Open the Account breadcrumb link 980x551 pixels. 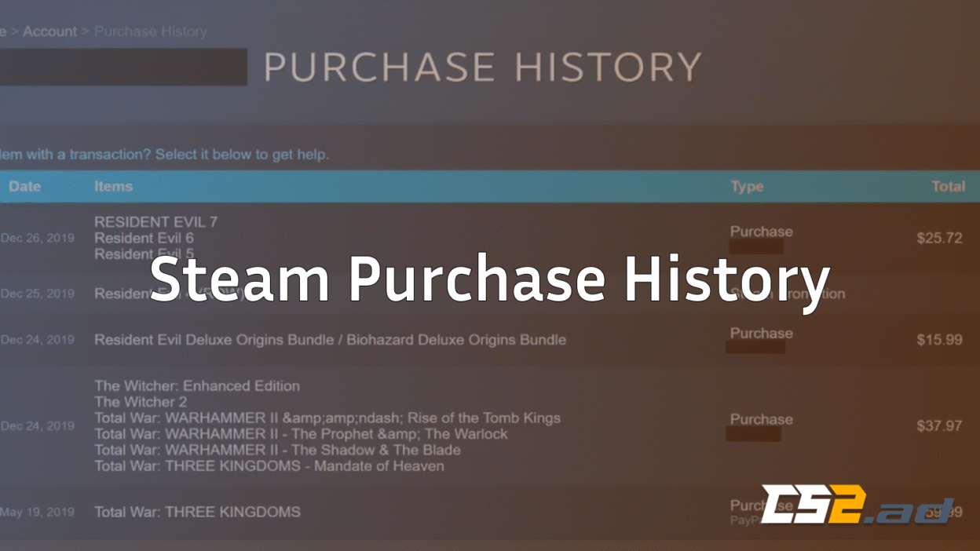tap(50, 31)
